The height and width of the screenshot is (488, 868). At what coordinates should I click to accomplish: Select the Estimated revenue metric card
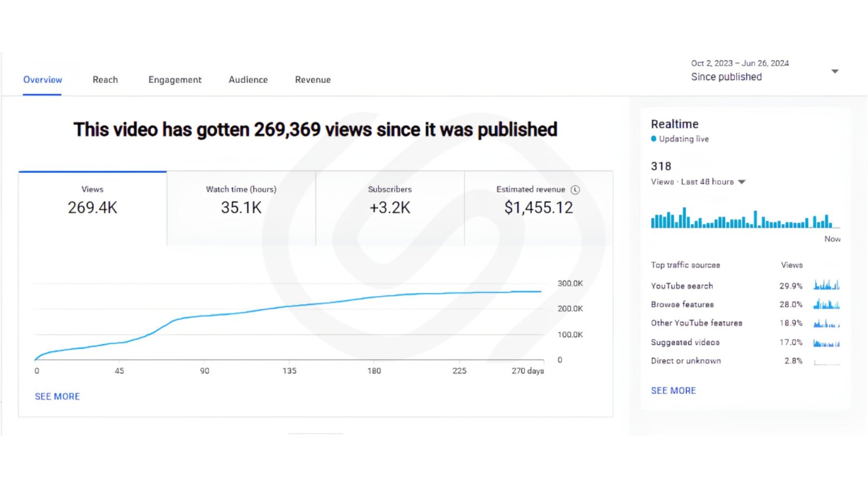click(x=539, y=208)
